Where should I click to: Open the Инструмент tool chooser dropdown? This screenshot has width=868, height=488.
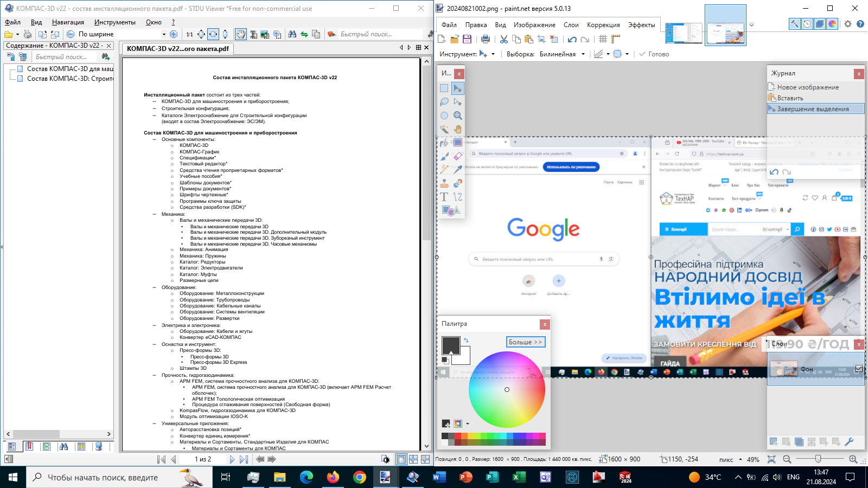pyautogui.click(x=493, y=54)
